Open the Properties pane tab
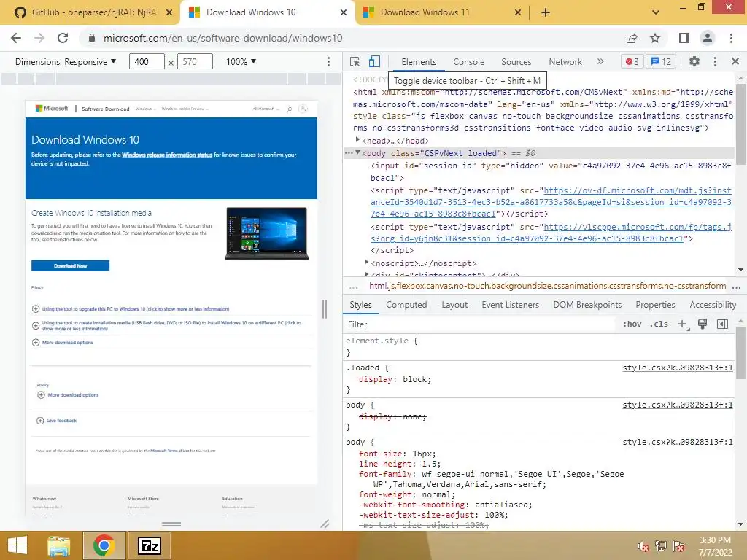This screenshot has height=560, width=747. (x=655, y=305)
